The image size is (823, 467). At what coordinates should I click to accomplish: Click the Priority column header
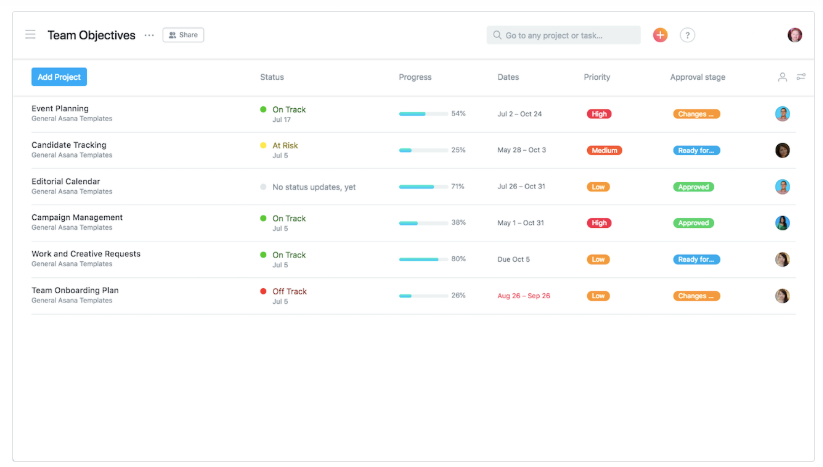597,77
